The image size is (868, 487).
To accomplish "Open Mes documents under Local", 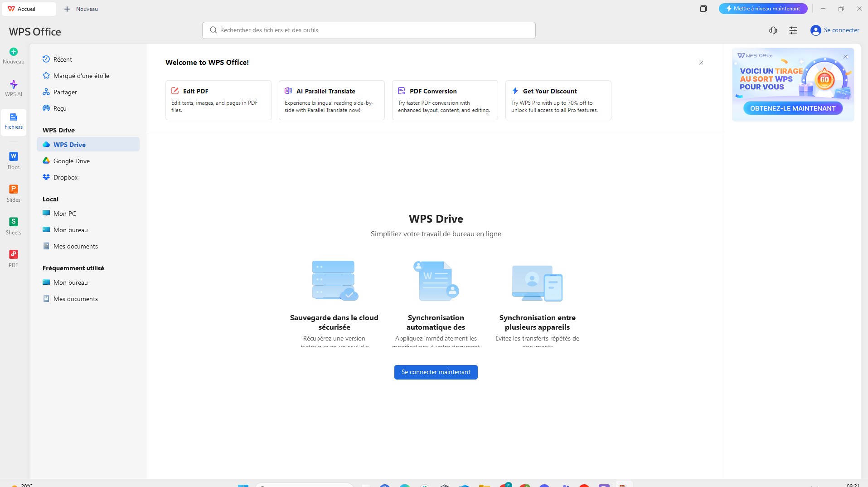I will pyautogui.click(x=75, y=246).
